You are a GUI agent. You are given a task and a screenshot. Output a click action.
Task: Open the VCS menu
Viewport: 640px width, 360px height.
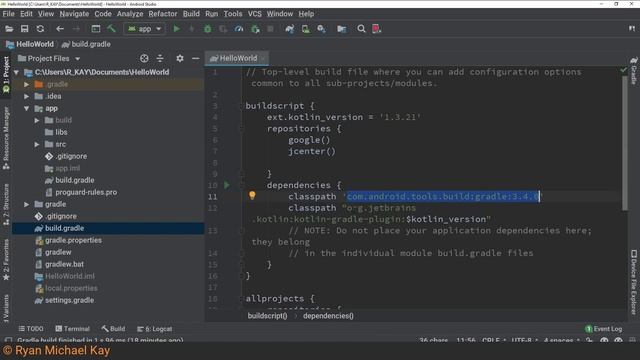[255, 14]
